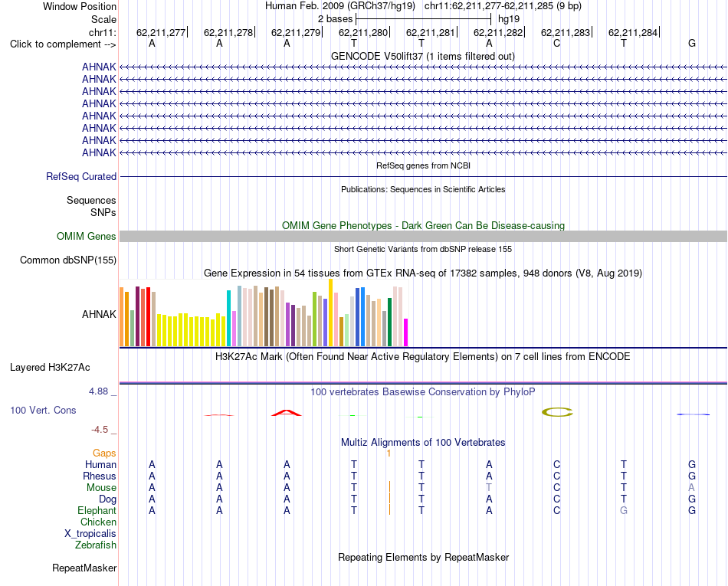This screenshot has height=586, width=728.
Task: Click the red A PhyloP conservation logo
Action: [x=287, y=412]
